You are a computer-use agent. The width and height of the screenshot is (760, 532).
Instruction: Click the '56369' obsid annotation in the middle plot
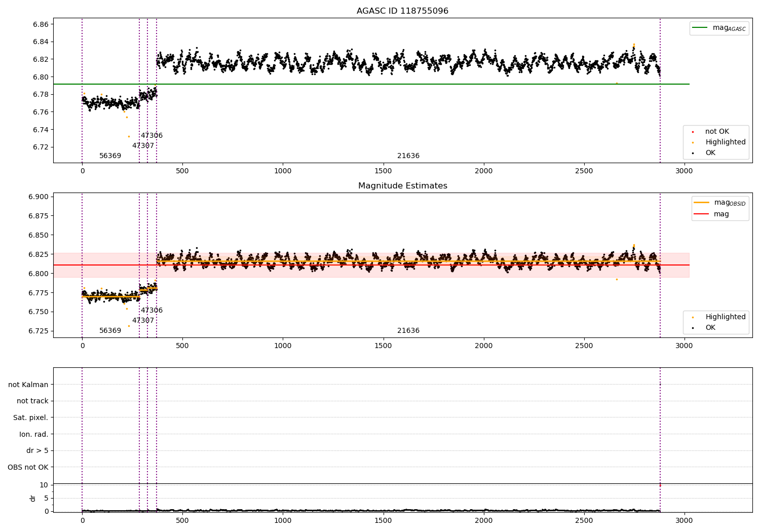coord(110,330)
